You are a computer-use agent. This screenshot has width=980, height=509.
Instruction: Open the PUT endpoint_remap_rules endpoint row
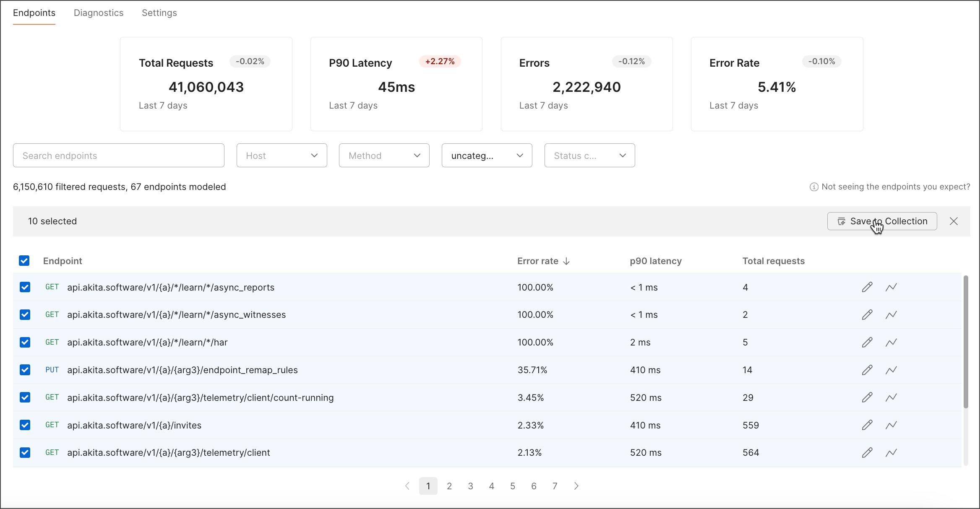tap(487, 370)
